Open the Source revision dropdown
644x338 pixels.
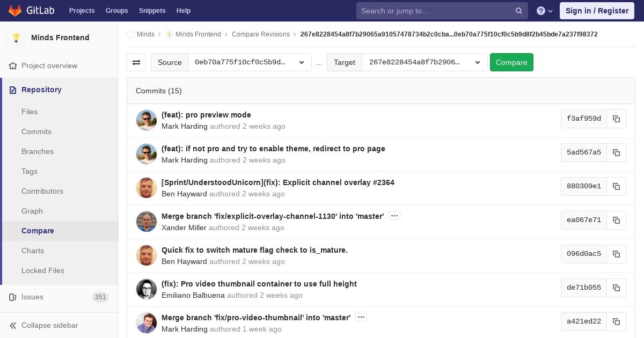coord(250,62)
